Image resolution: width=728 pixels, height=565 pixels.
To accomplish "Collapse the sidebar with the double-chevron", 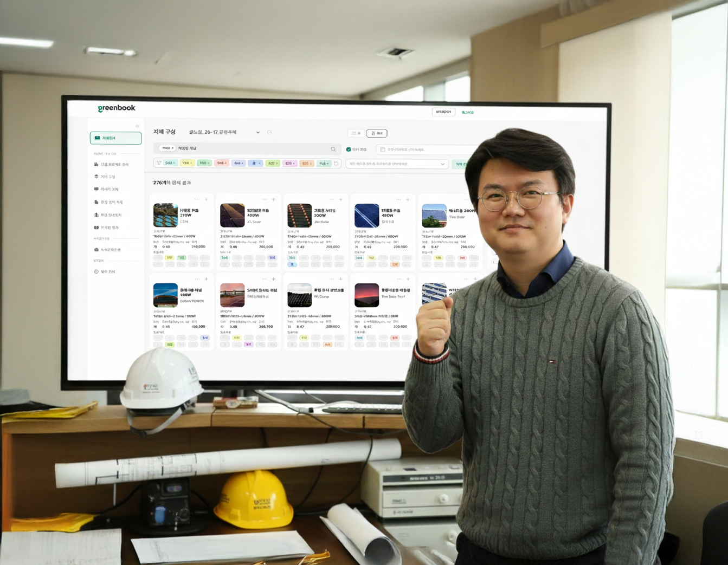I will pos(137,126).
